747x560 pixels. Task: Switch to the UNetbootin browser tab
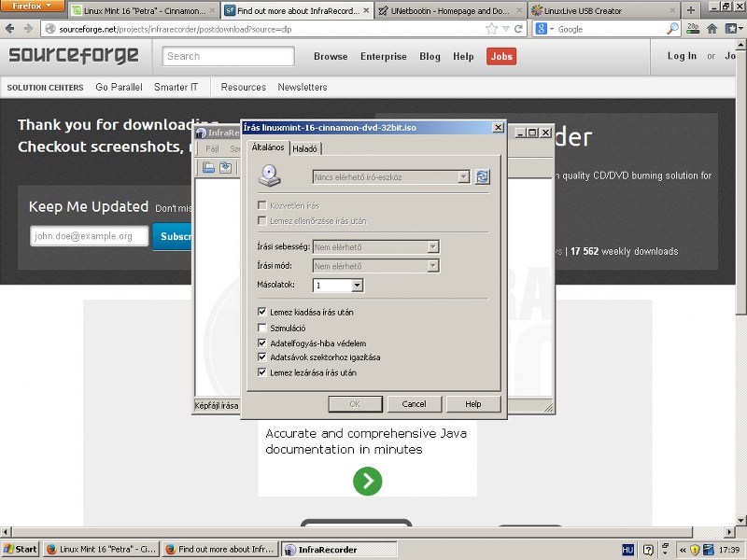pyautogui.click(x=451, y=10)
